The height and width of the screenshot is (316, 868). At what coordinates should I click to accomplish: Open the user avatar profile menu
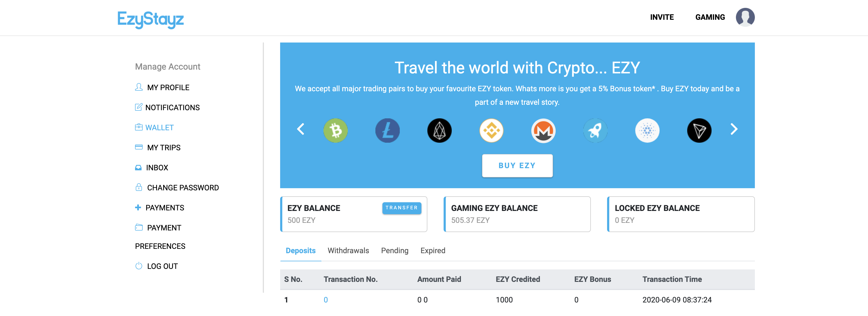[x=745, y=17]
